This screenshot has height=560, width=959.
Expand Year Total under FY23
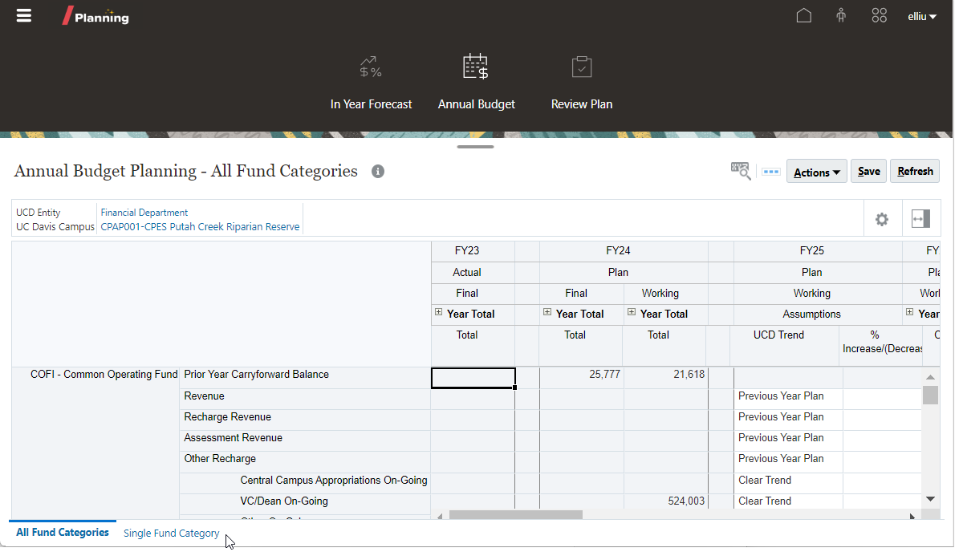coord(437,314)
